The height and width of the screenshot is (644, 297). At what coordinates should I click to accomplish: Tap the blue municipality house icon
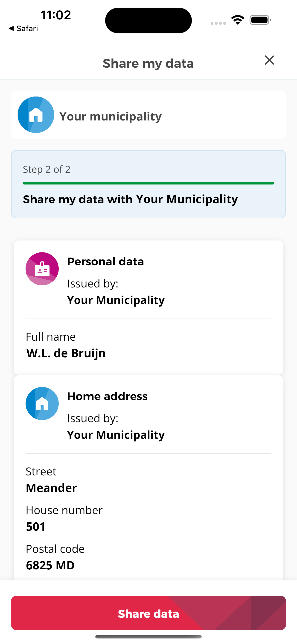tap(36, 115)
